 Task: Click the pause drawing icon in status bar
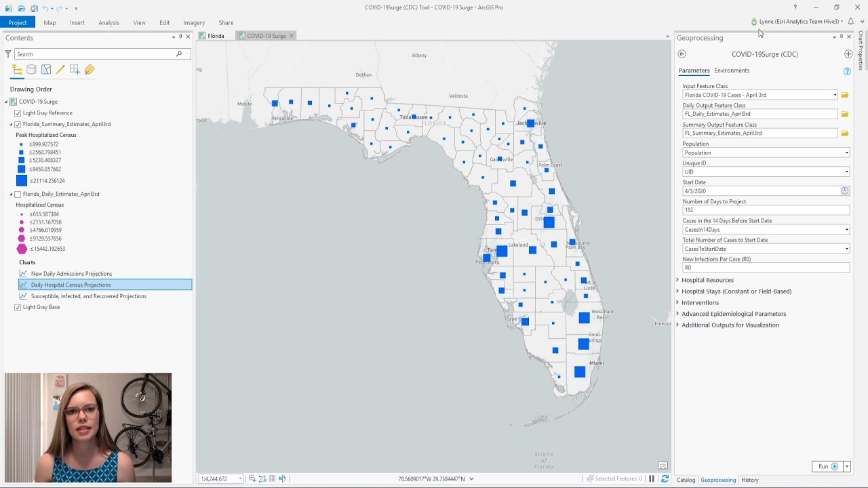pyautogui.click(x=652, y=479)
